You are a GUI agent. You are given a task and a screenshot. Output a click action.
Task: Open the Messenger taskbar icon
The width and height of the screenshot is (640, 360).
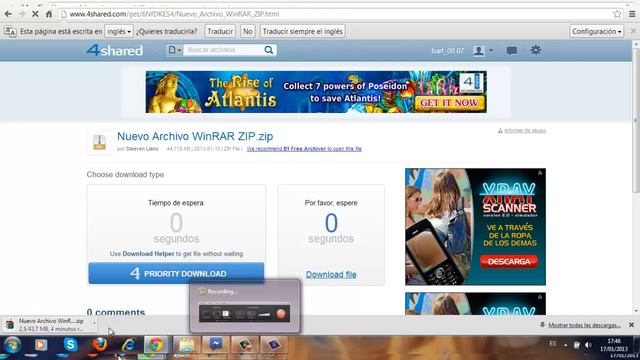216,345
